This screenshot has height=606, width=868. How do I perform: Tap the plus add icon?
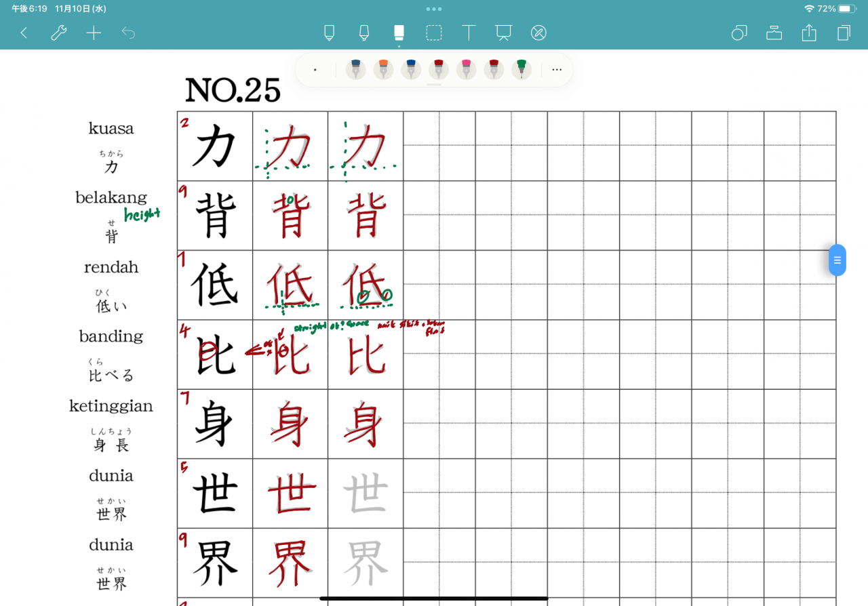(x=94, y=33)
